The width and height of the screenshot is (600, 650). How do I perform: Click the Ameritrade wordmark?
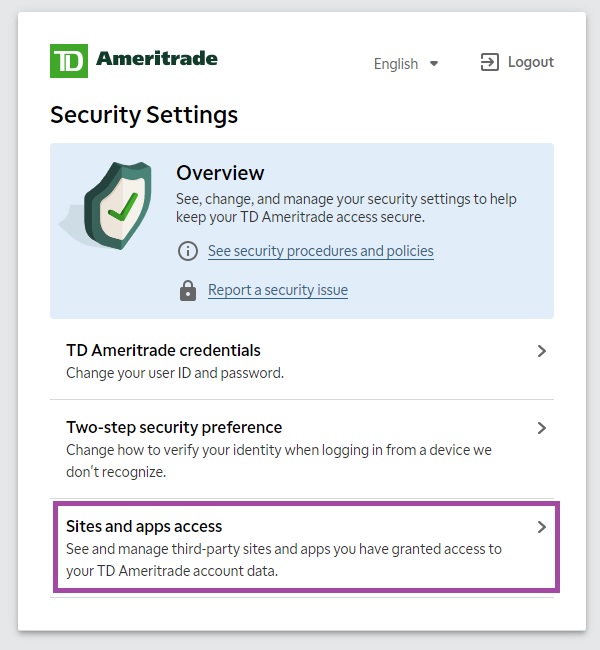[157, 58]
